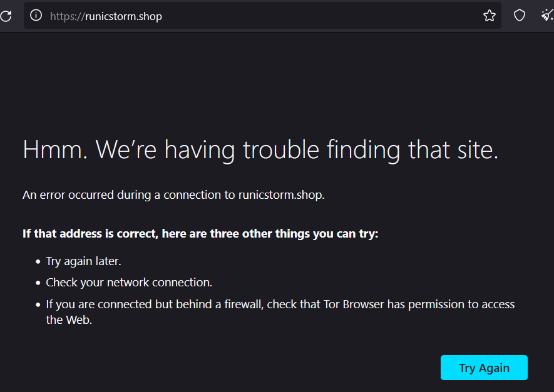Select the "Try again later." bullet

pyautogui.click(x=83, y=261)
